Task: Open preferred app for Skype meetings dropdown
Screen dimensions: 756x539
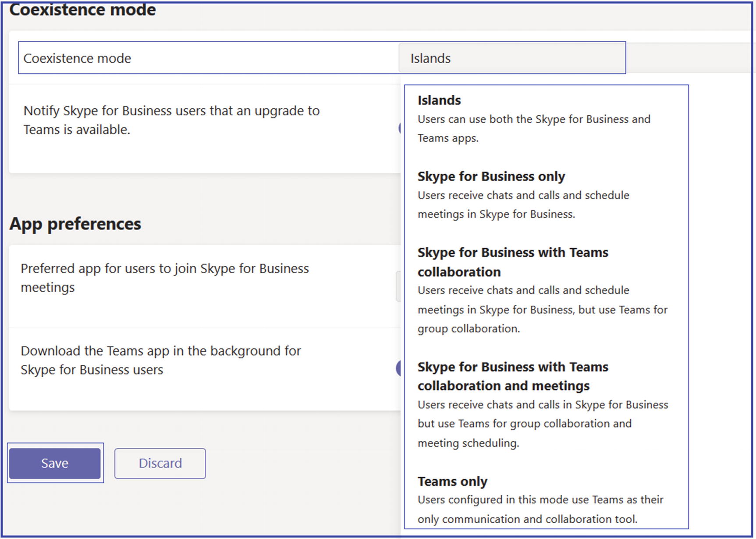Action: coord(398,286)
